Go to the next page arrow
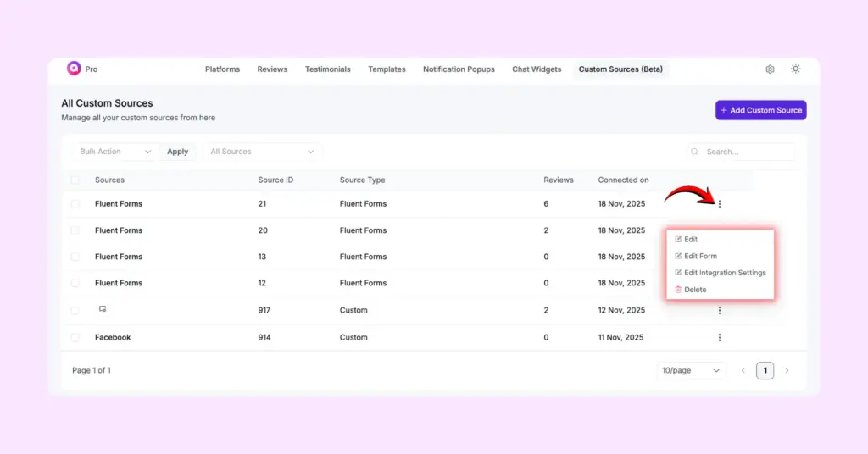 tap(787, 370)
